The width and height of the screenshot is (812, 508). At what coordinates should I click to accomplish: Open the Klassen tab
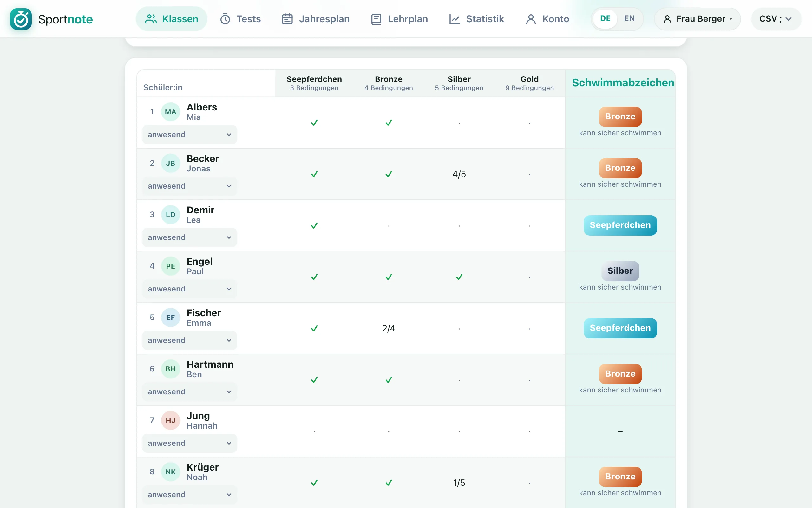pyautogui.click(x=172, y=19)
